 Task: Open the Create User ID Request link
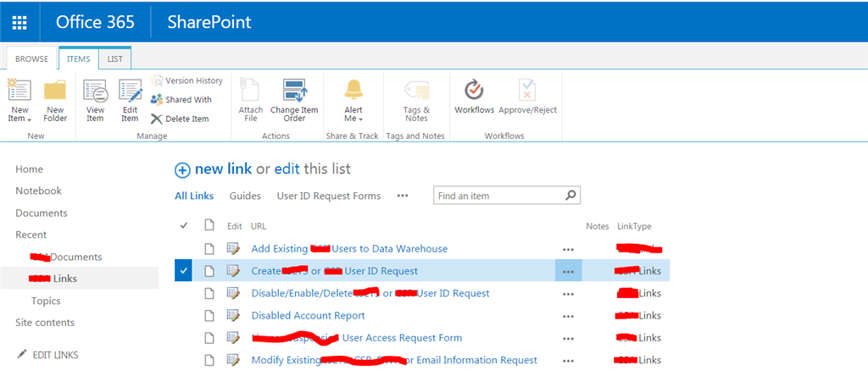click(334, 271)
